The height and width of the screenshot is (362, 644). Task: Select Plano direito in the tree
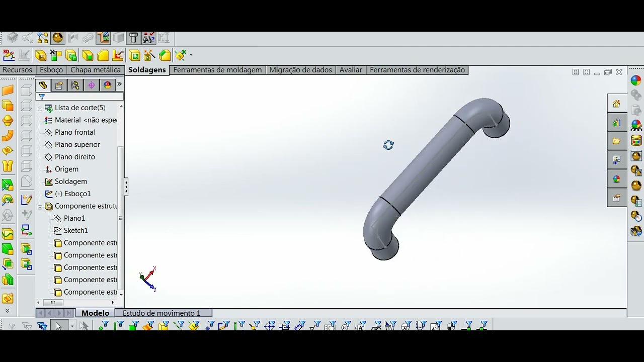point(69,157)
